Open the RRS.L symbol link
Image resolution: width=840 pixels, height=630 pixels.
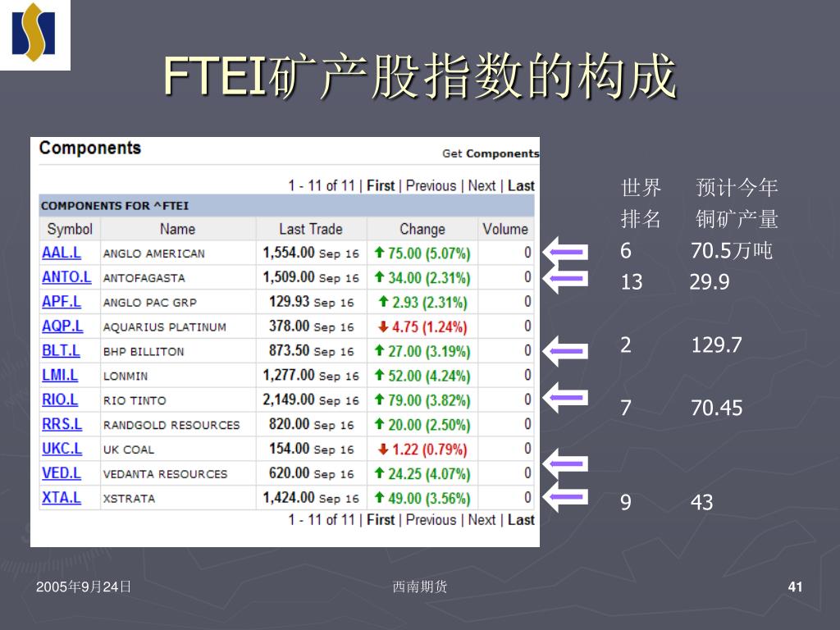coord(62,424)
